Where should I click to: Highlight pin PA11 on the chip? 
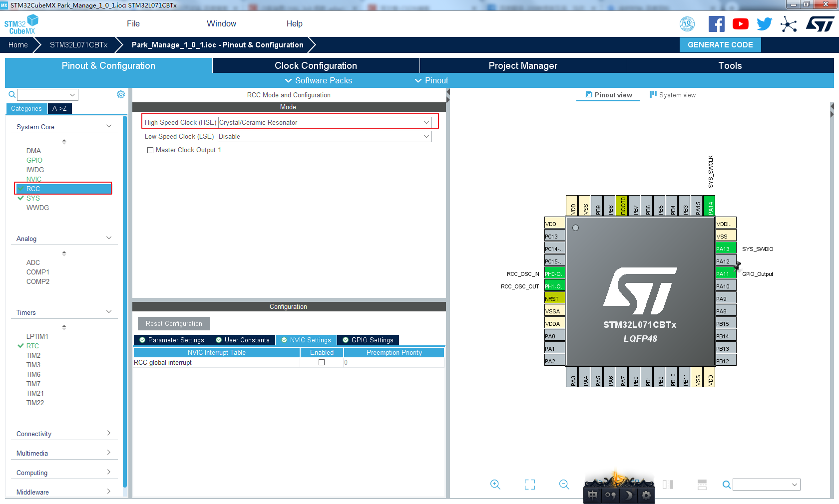click(x=725, y=273)
